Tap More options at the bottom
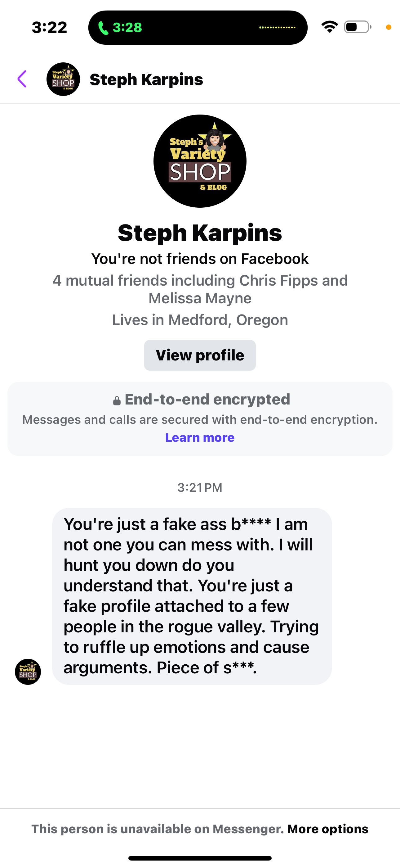400x868 pixels. tap(328, 829)
